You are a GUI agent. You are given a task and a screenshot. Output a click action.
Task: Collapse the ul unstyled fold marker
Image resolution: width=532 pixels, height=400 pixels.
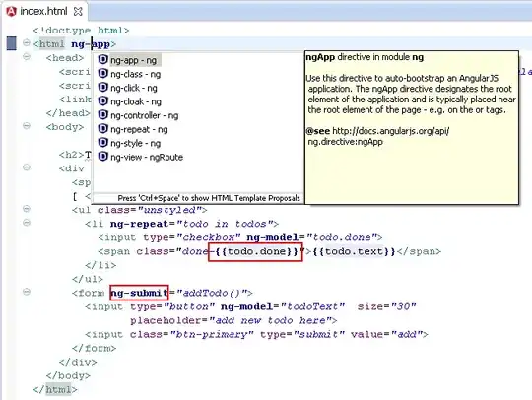point(27,209)
